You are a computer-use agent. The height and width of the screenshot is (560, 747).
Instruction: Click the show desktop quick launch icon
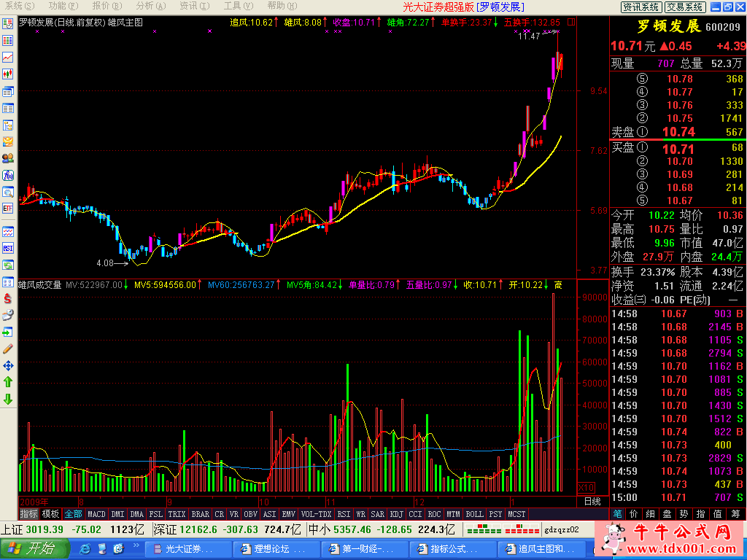(102, 548)
